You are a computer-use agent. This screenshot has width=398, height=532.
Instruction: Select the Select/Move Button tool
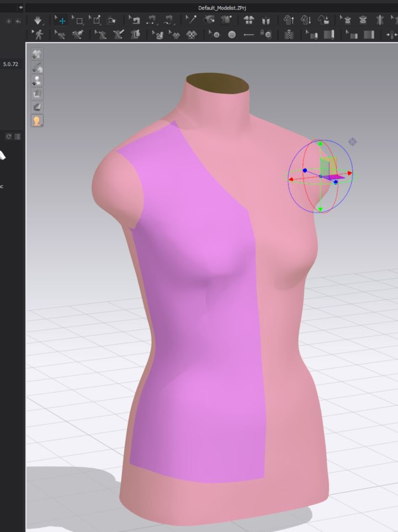coord(215,34)
